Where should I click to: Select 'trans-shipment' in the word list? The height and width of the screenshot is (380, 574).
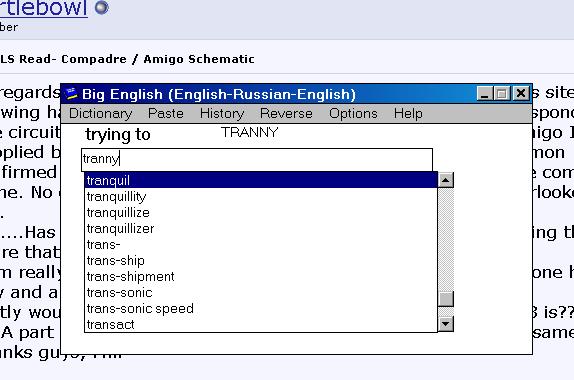pos(261,277)
